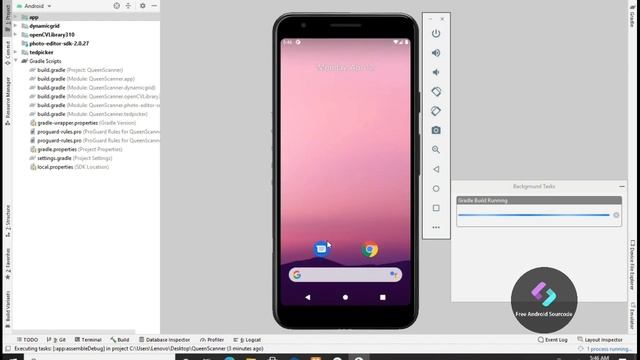This screenshot has width=640, height=360.
Task: Take emulator screenshot with camera icon
Action: (x=436, y=130)
